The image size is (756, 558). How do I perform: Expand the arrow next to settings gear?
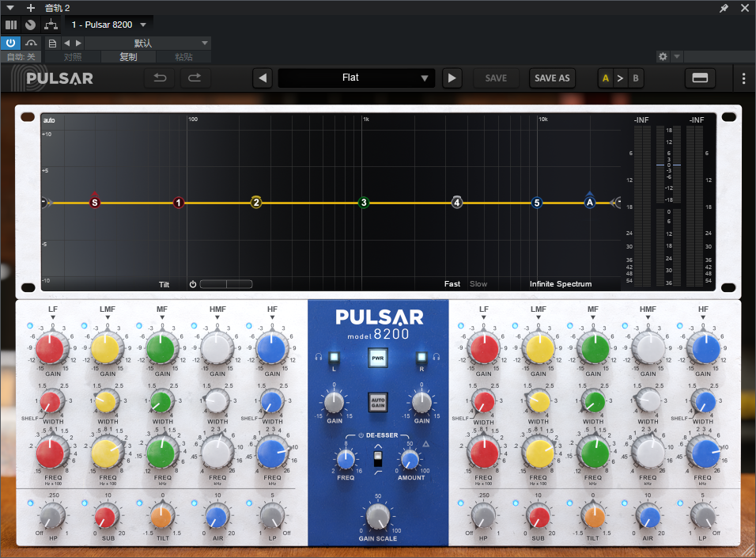coord(677,56)
